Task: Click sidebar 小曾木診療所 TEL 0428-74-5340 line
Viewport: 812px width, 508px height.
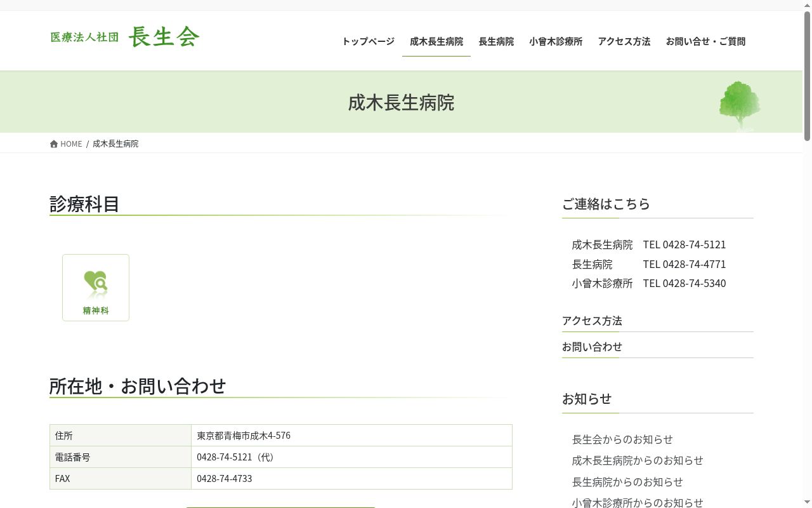Action: (649, 283)
